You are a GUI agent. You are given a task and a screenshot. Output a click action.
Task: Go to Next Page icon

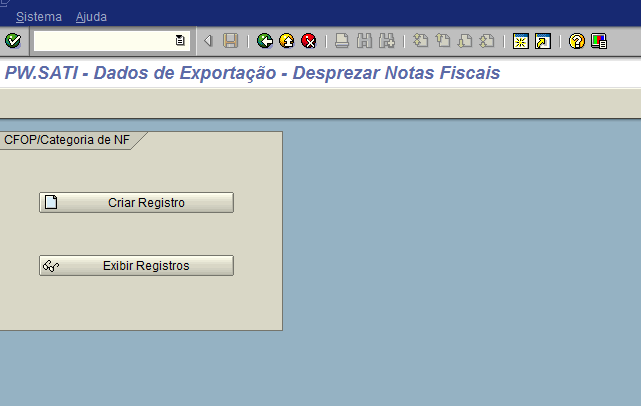click(465, 41)
